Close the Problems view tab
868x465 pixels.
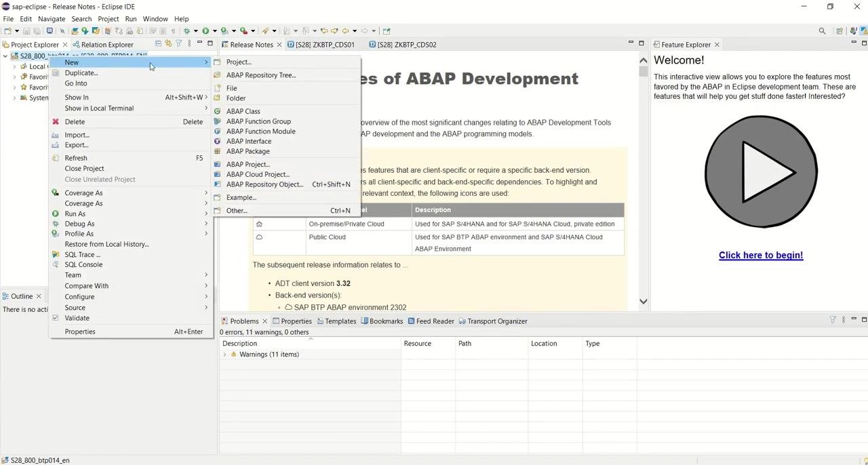click(x=264, y=321)
